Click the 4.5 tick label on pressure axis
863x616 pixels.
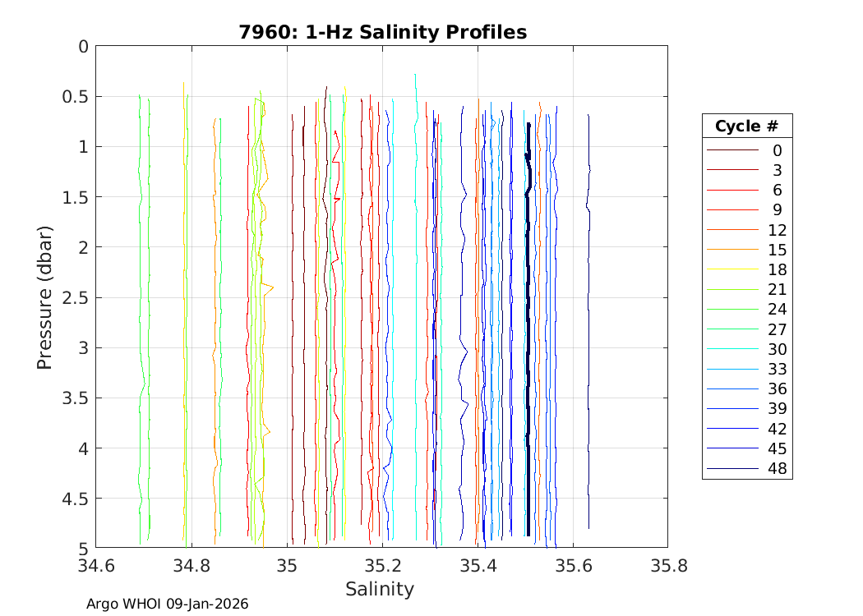click(72, 499)
